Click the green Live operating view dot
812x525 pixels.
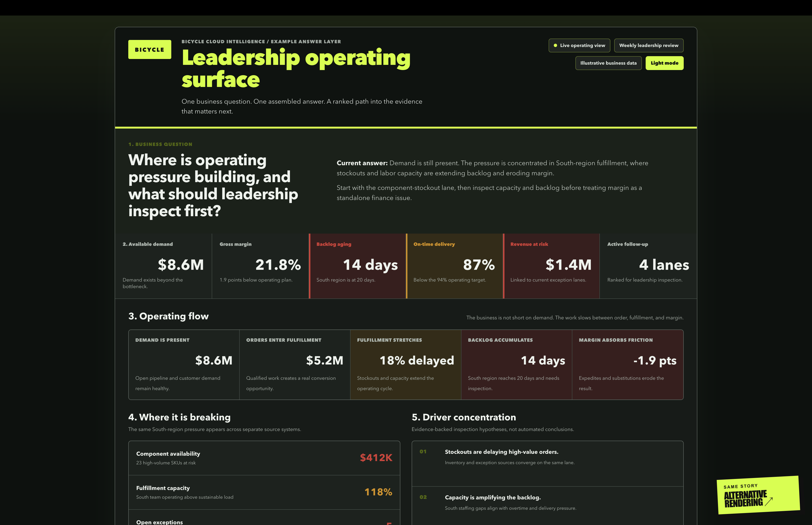point(555,45)
